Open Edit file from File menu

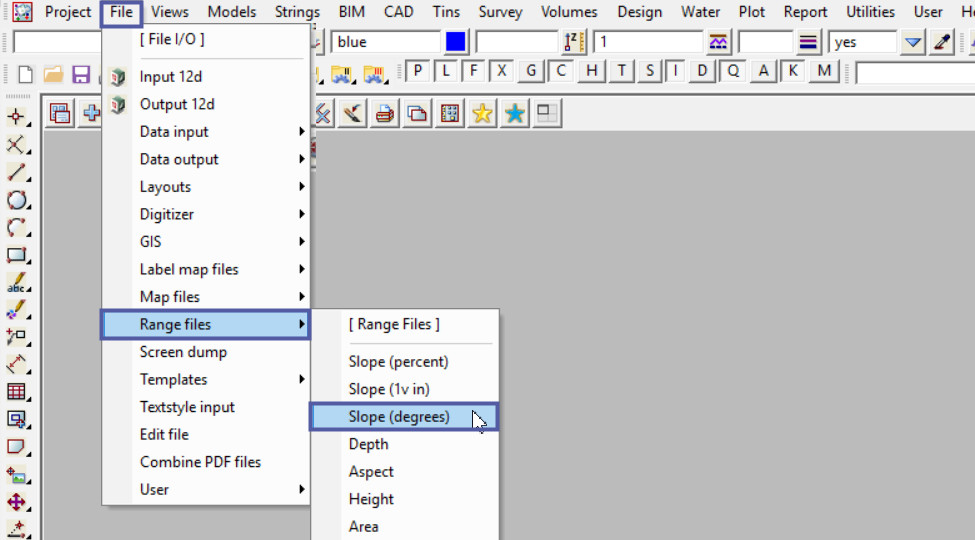pyautogui.click(x=206, y=434)
